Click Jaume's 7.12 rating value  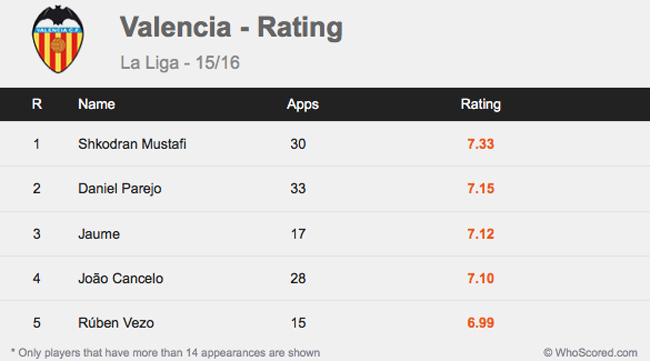480,234
